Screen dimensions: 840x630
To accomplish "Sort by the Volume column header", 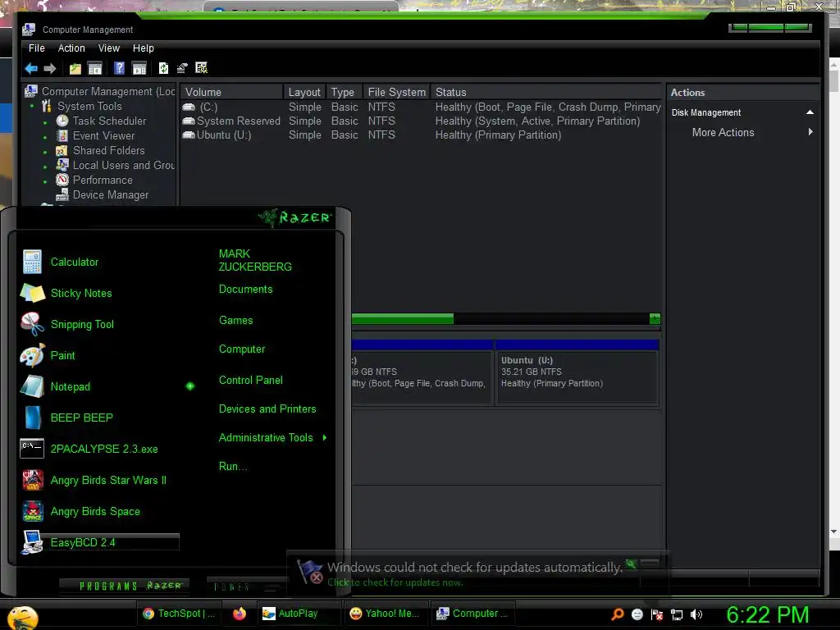I will tap(231, 92).
